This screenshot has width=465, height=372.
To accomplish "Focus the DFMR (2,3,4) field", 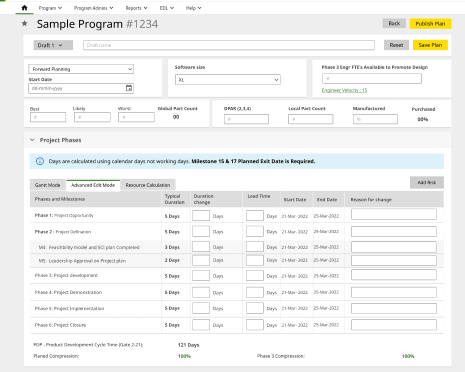I will (246, 119).
